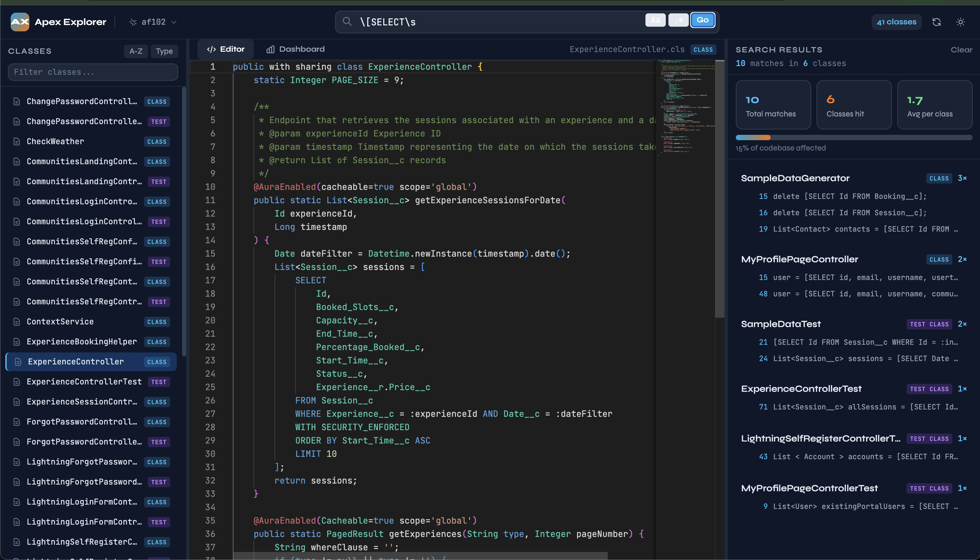Image resolution: width=980 pixels, height=560 pixels.
Task: Click the refresh classes icon
Action: tap(937, 22)
